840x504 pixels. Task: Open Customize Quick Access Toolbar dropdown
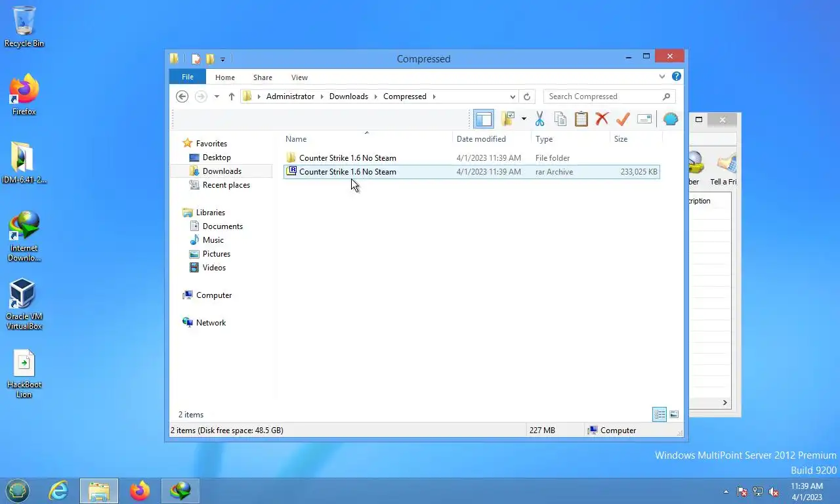tap(222, 60)
